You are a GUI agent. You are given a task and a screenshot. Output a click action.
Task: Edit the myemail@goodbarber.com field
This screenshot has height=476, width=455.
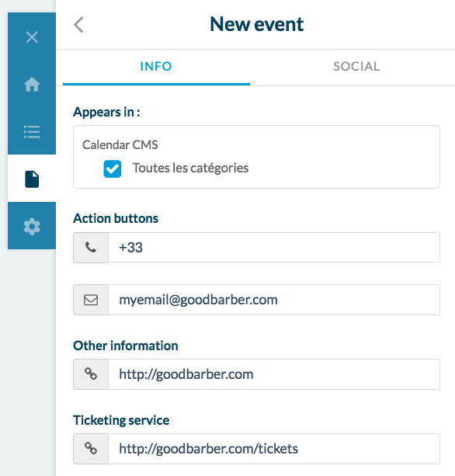(274, 300)
